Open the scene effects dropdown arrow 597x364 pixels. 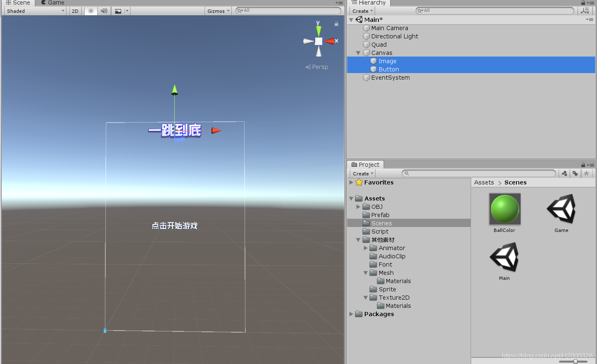coord(127,11)
